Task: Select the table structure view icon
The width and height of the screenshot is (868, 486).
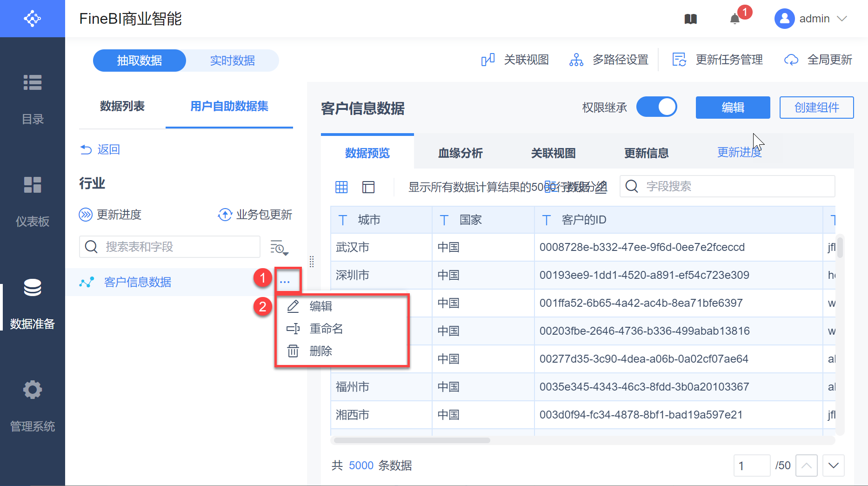Action: tap(368, 187)
